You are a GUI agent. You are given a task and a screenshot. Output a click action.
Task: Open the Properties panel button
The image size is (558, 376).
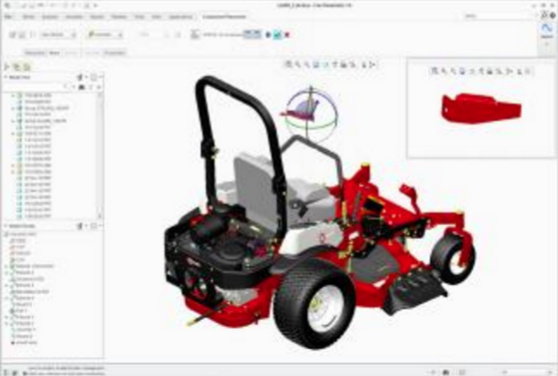pos(114,53)
